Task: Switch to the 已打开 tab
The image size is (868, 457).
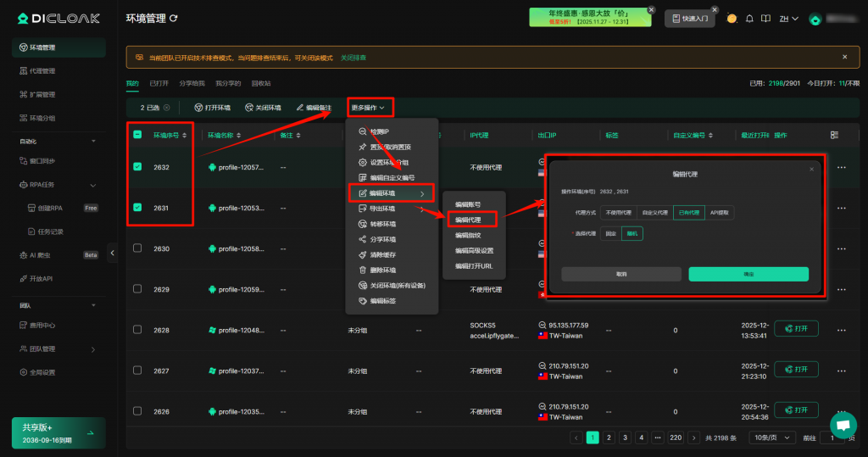Action: 159,83
